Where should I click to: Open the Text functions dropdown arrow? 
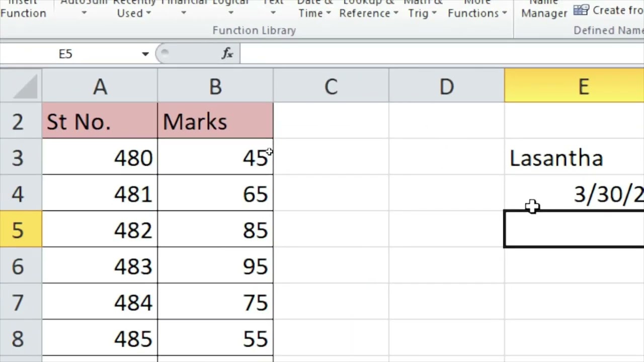tap(273, 13)
